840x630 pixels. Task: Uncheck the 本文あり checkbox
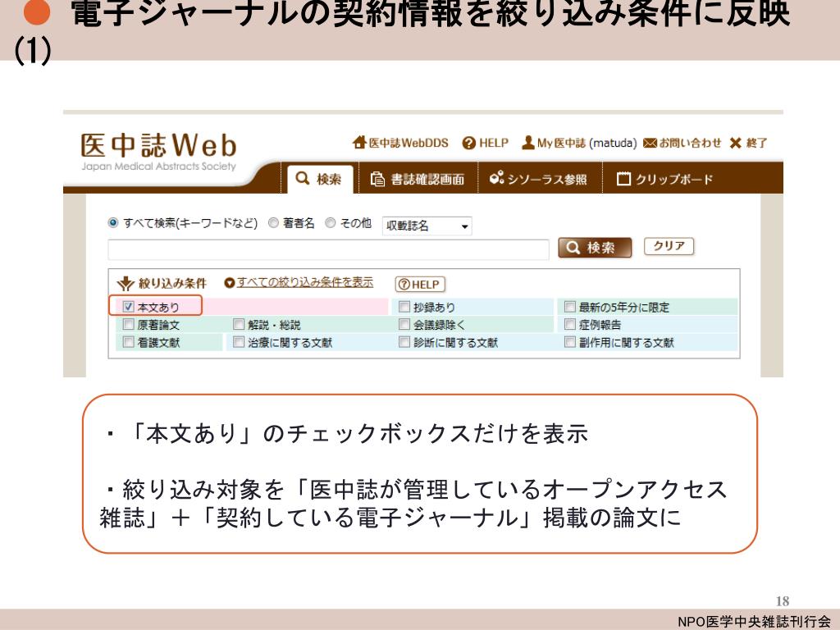tap(128, 307)
